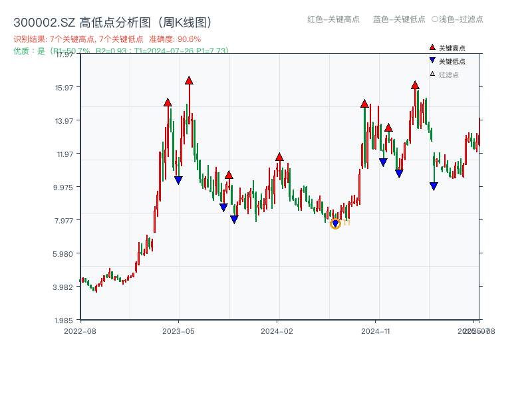The width and height of the screenshot is (532, 399).
Task: Click the blue down triangle below the 2023-05 peak
Action: click(178, 178)
